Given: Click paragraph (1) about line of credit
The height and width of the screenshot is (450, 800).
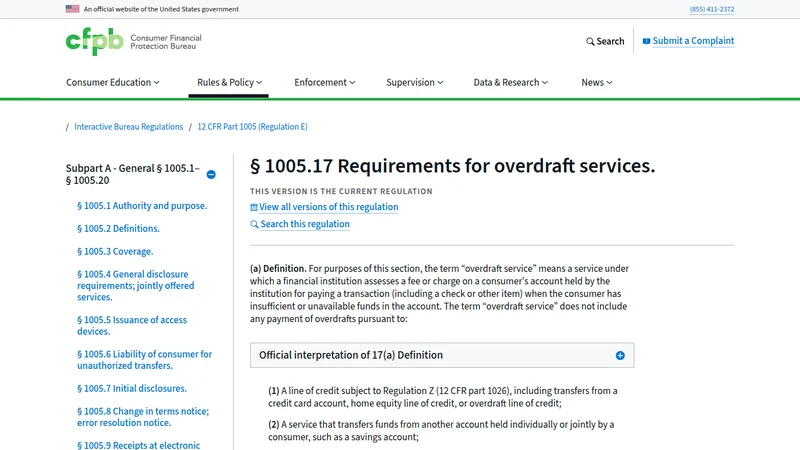Looking at the screenshot, I should click(x=443, y=397).
